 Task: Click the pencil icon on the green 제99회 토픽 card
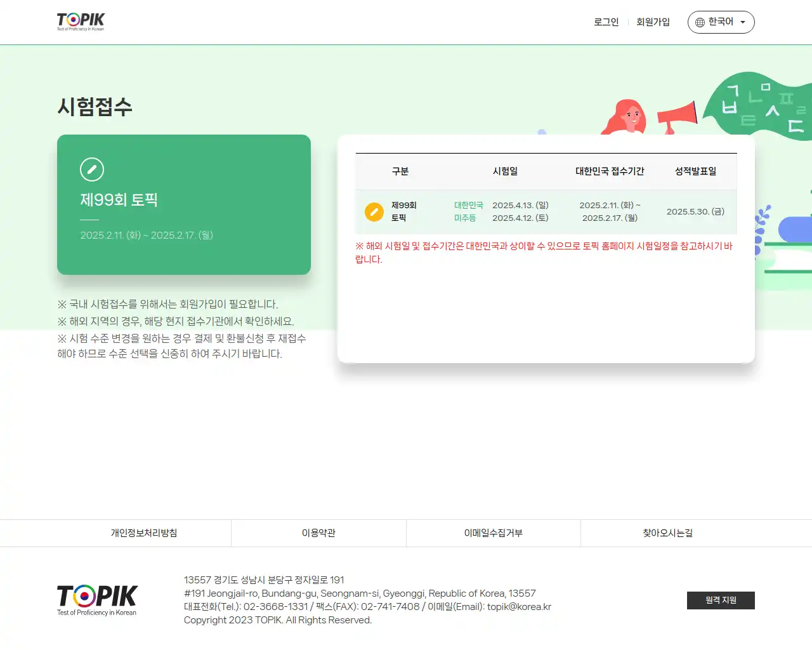[x=92, y=169]
